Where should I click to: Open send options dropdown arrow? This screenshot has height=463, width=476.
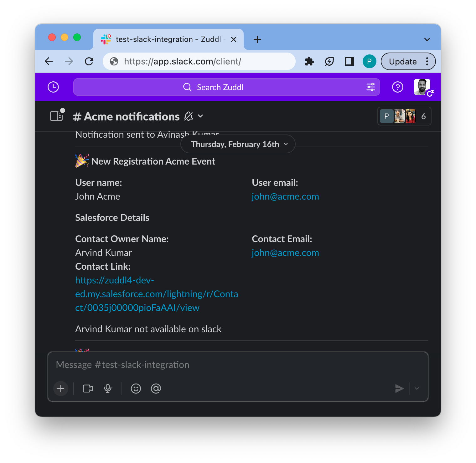coord(417,389)
